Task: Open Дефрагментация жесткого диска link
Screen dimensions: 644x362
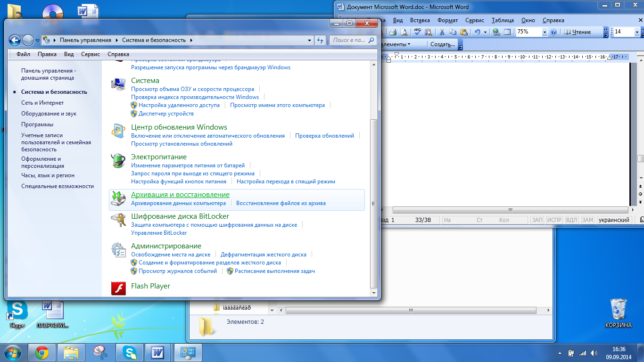Action: [x=264, y=255]
